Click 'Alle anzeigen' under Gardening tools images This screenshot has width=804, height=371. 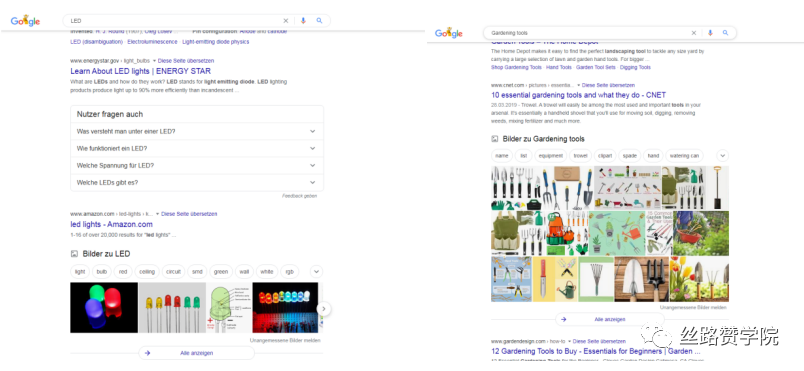[610, 319]
